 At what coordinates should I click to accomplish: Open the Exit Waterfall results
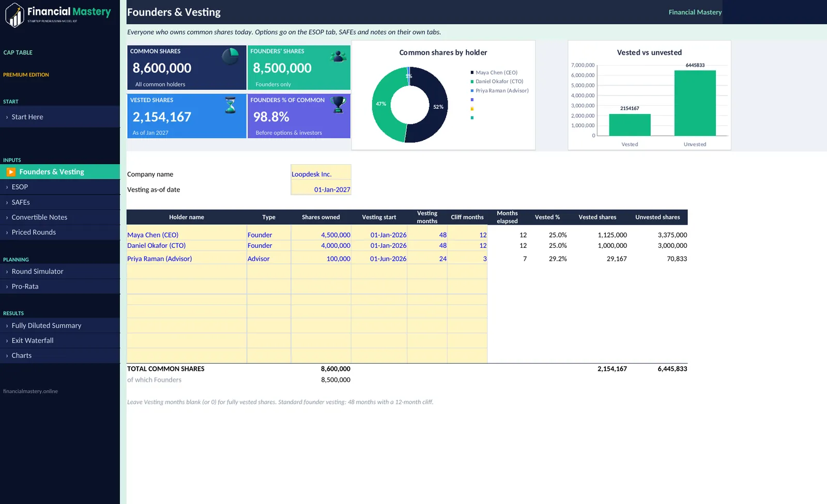pos(60,341)
